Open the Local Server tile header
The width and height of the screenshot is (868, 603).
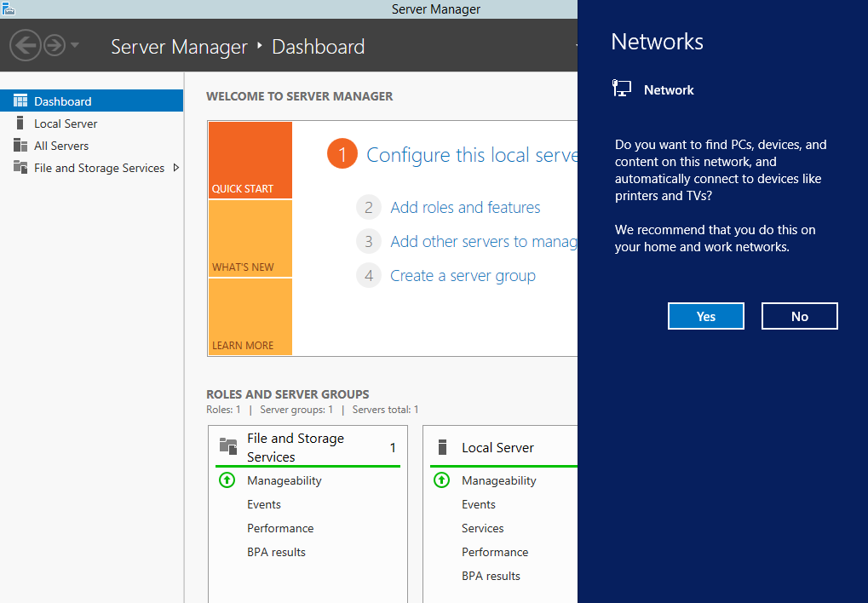point(497,447)
